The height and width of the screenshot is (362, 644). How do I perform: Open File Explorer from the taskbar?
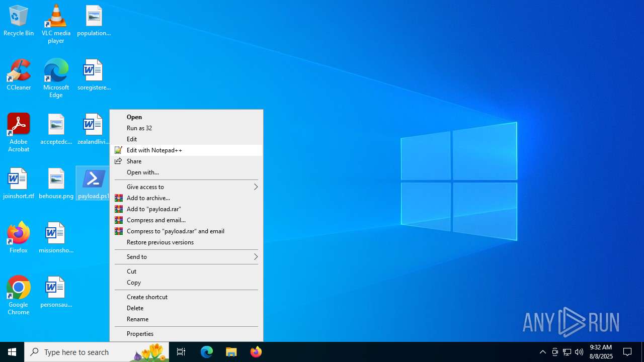[231, 352]
